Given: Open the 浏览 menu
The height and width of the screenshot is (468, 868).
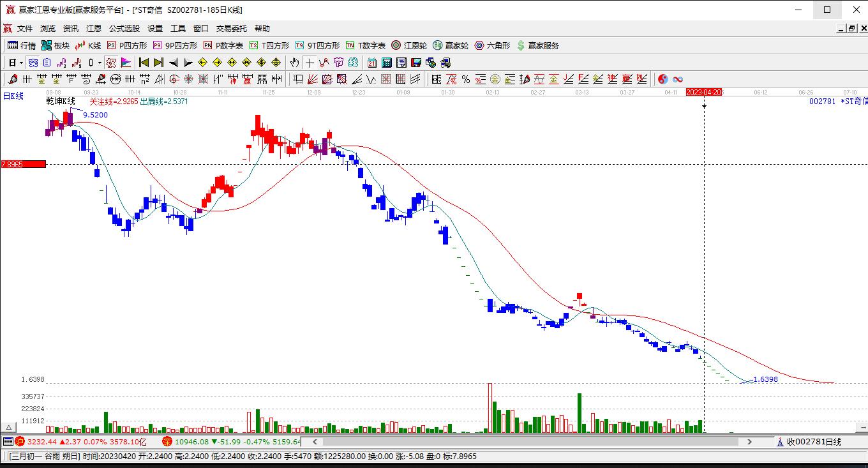Looking at the screenshot, I should point(48,29).
